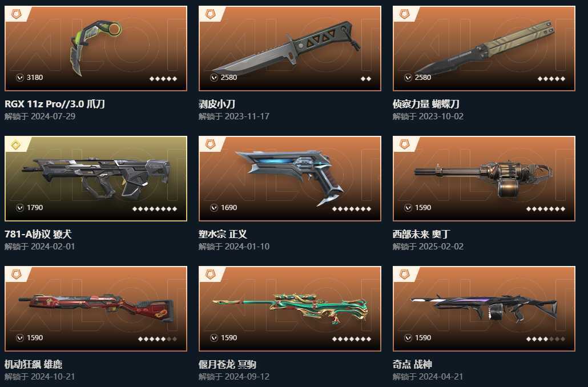Click the tier badge icon on RGX karambit card

[16, 14]
